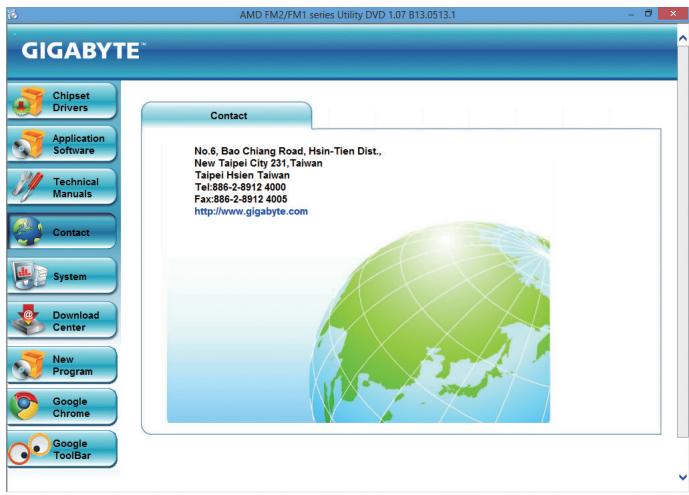Click the 'New Taipei City 231,Taiwan' line

click(258, 163)
